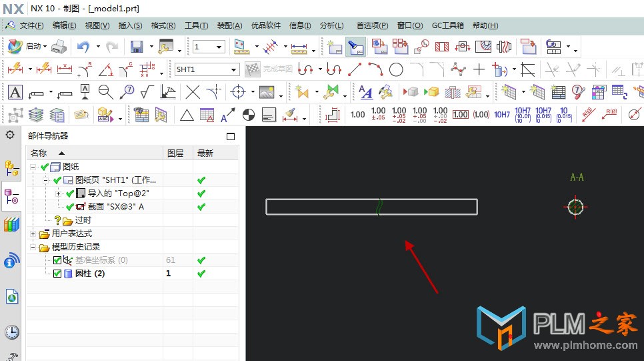Sort by the 名称 column header

tap(95, 153)
